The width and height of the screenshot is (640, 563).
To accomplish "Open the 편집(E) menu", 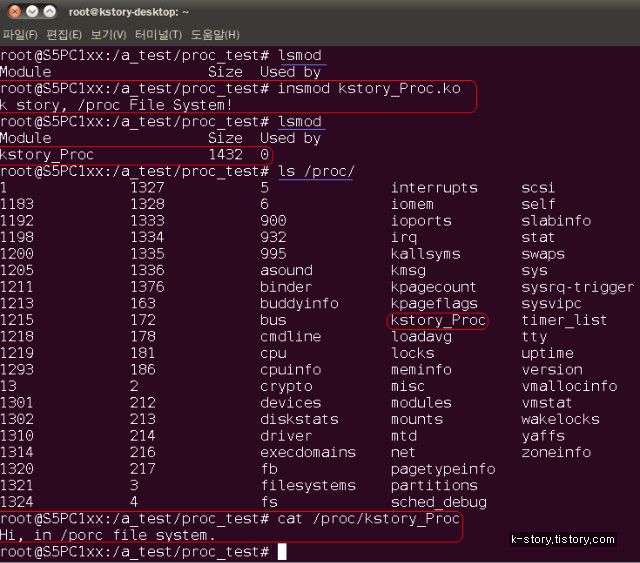I will pos(64,35).
